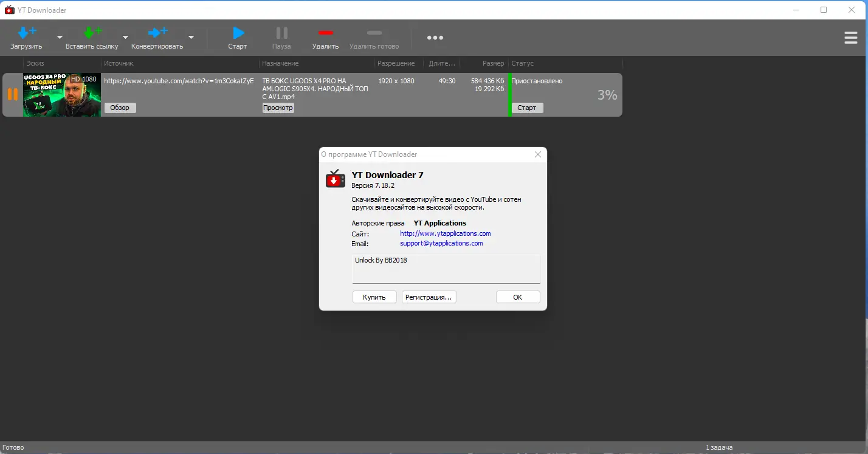Open the http://www.ytapplications.com link
This screenshot has width=868, height=454.
tap(446, 233)
